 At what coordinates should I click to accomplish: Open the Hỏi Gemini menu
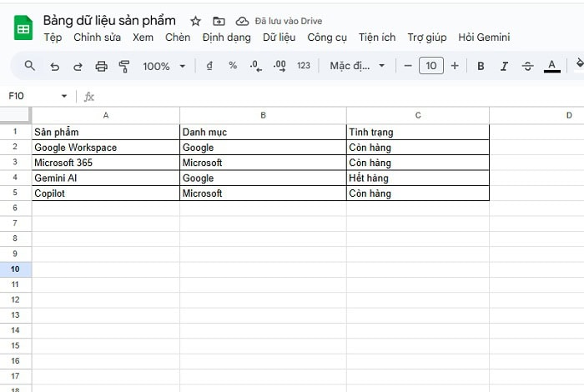[484, 38]
